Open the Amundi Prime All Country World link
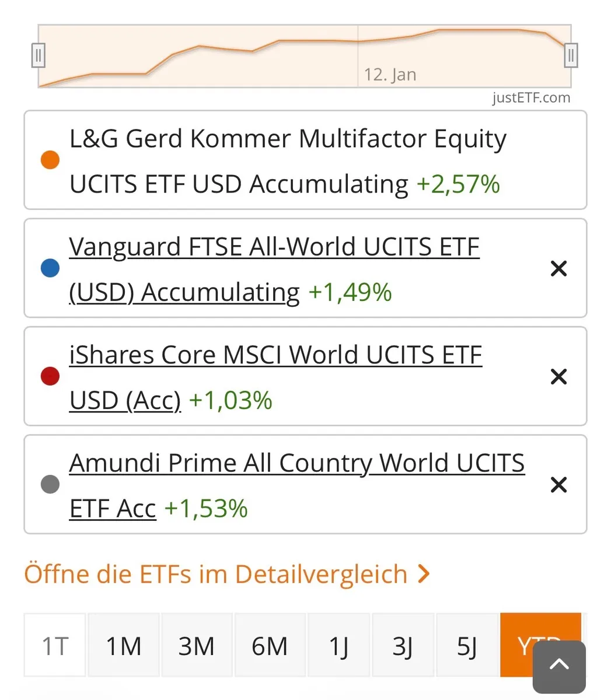Image resolution: width=611 pixels, height=700 pixels. tap(296, 463)
